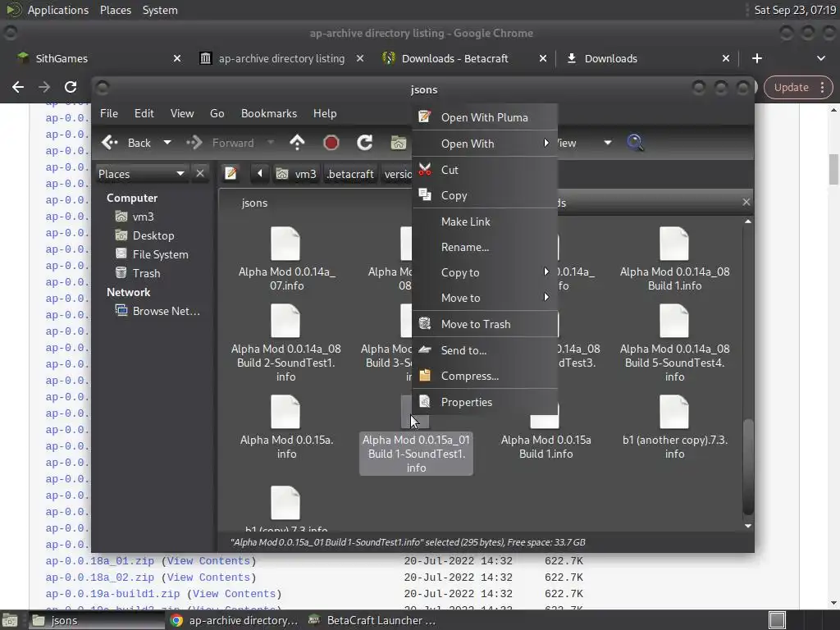840x630 pixels.
Task: Toggle the location text entry pencil icon
Action: (231, 174)
